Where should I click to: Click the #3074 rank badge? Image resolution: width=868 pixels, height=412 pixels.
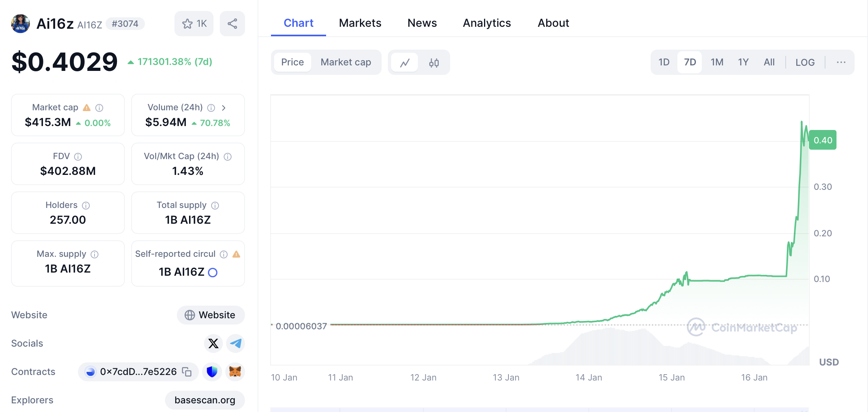[x=125, y=24]
